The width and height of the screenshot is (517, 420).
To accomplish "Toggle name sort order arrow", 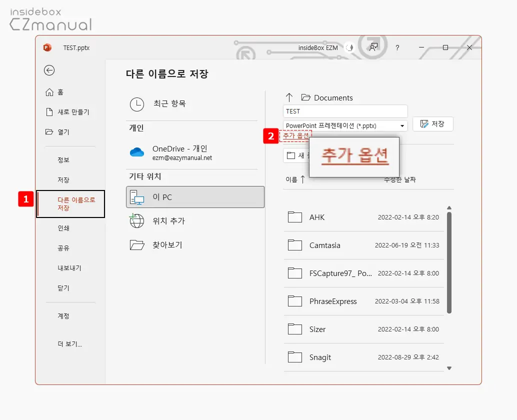I will pyautogui.click(x=302, y=179).
